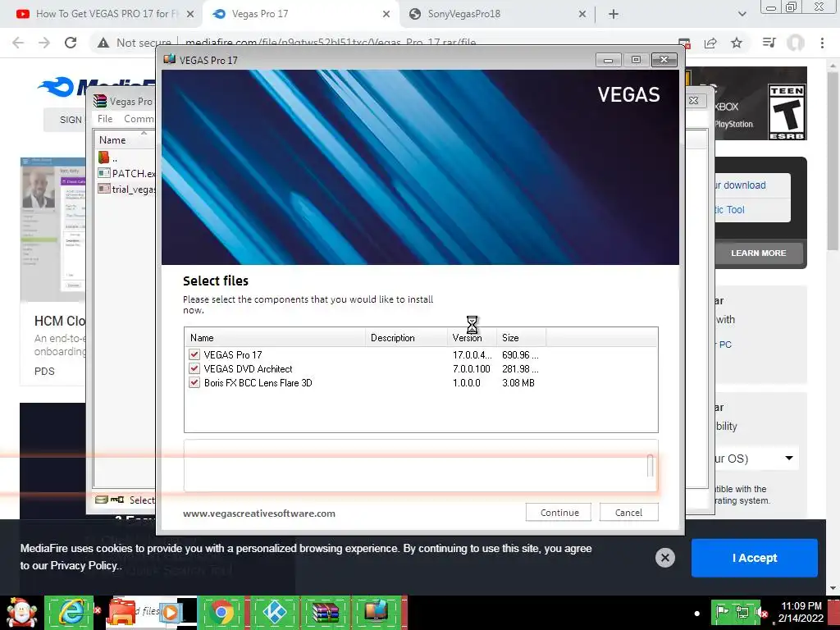Viewport: 840px width, 630px height.
Task: Expand the tab search dropdown arrow
Action: click(742, 14)
